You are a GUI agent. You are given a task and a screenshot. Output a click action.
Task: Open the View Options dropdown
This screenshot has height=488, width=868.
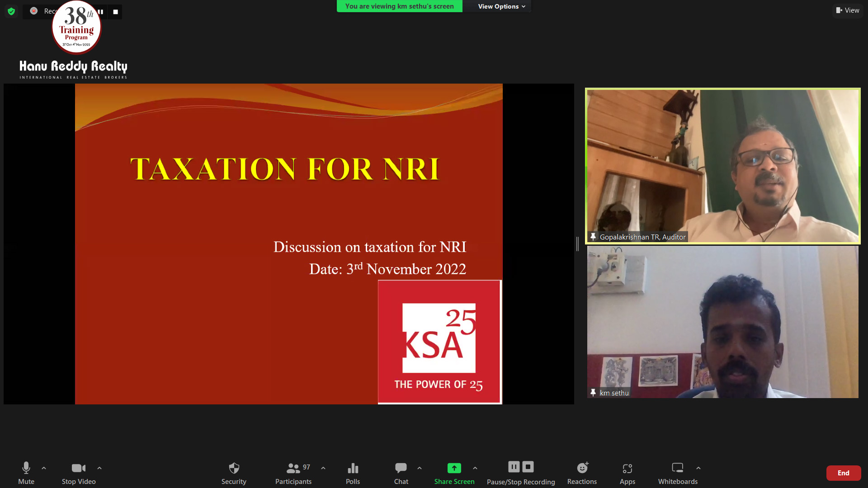click(x=501, y=6)
